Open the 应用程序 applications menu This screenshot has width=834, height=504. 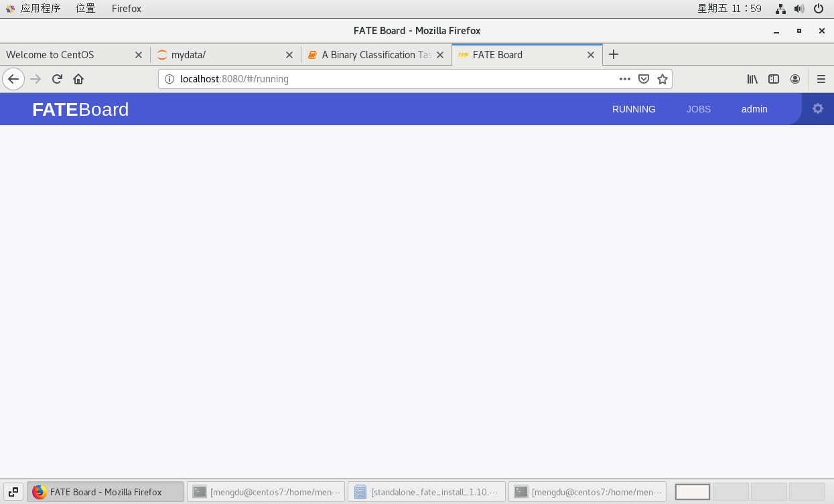33,9
